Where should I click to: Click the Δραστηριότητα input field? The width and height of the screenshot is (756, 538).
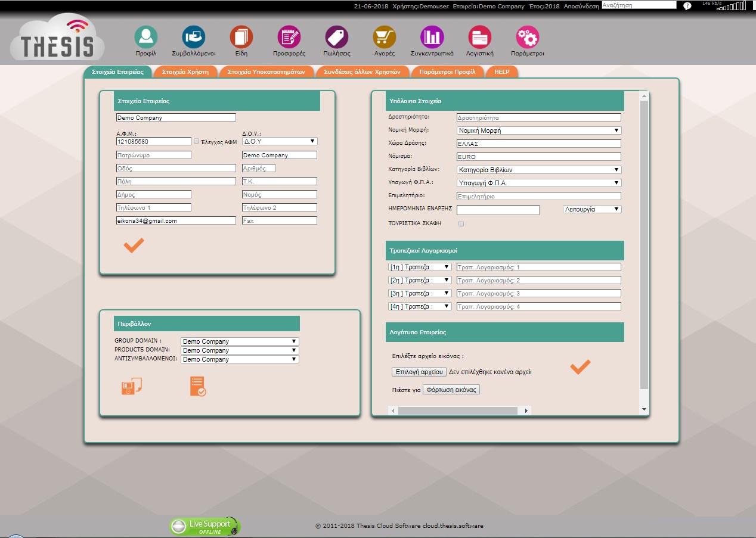(x=539, y=118)
